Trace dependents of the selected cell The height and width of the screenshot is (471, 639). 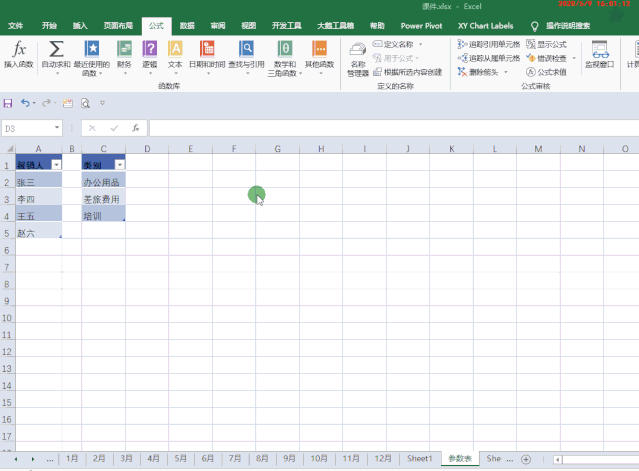coord(489,58)
